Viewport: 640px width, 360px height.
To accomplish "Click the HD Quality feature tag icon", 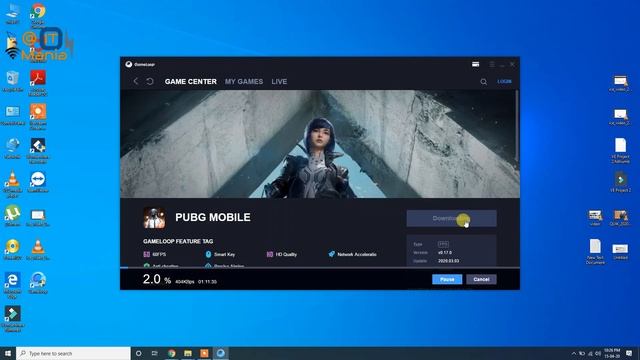I will (x=269, y=254).
